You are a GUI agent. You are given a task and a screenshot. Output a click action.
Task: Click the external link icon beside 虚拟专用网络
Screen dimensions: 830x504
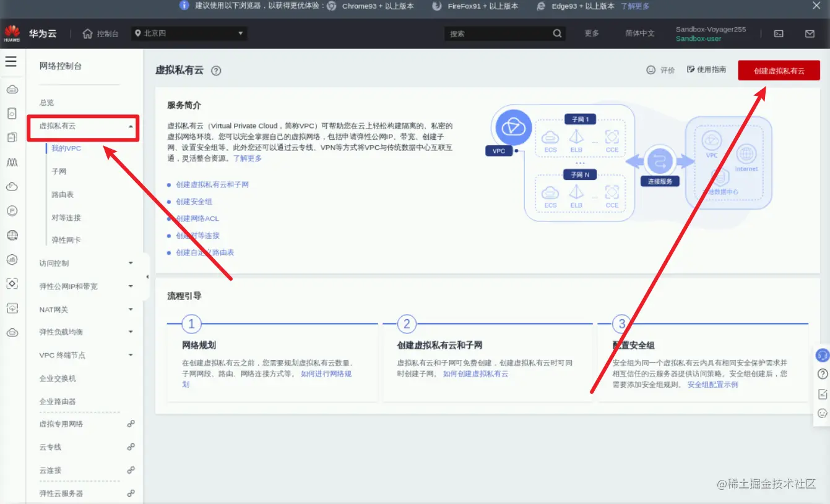coord(131,424)
